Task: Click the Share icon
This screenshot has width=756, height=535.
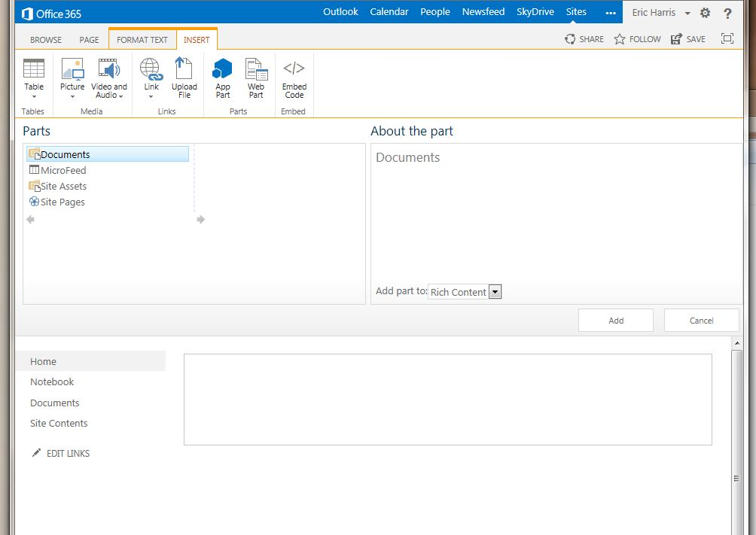Action: point(570,39)
